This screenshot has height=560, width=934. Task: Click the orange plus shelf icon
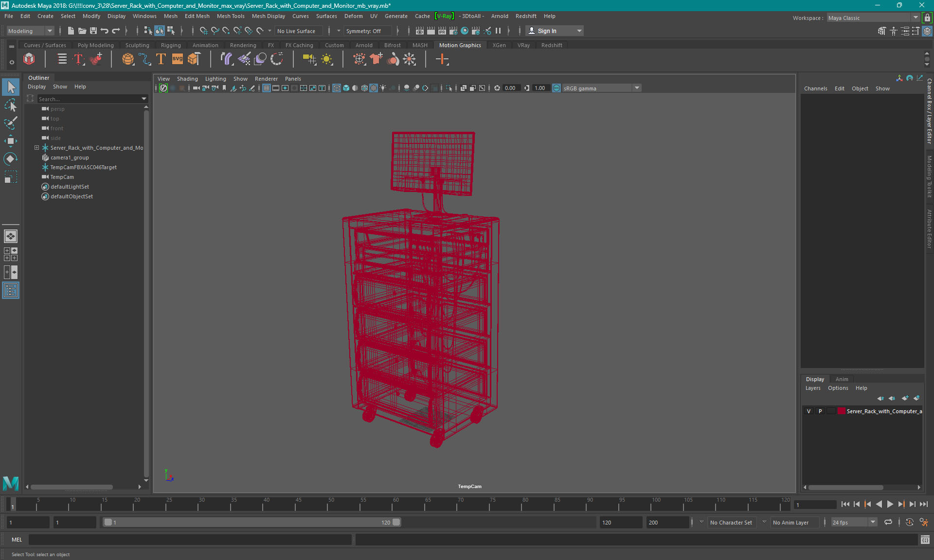pyautogui.click(x=442, y=59)
